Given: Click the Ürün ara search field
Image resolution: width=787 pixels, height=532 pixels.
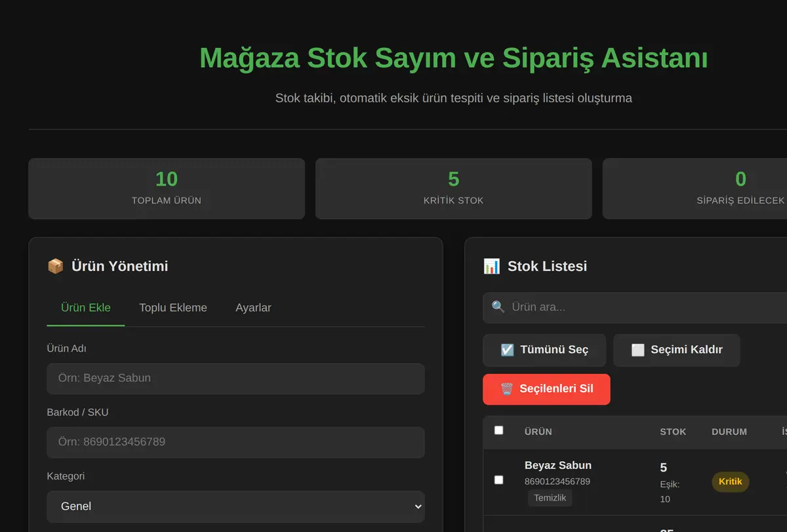Looking at the screenshot, I should tap(635, 307).
